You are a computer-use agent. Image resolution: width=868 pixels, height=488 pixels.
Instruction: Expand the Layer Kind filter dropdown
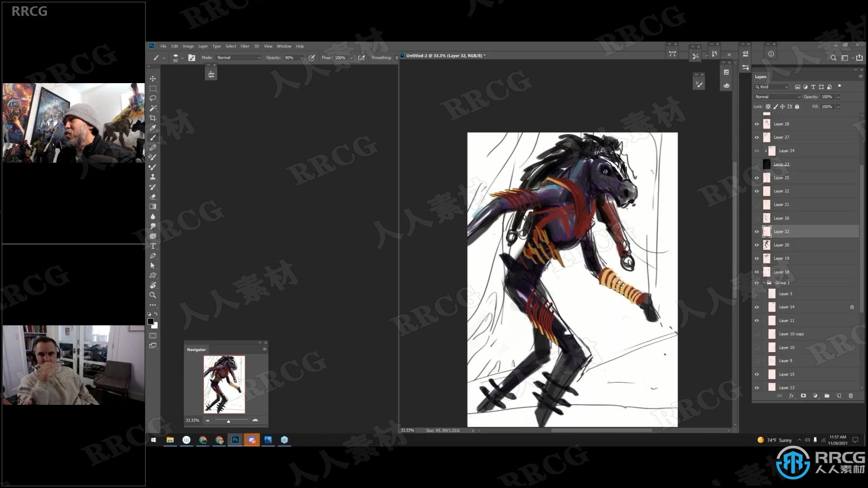(x=786, y=86)
